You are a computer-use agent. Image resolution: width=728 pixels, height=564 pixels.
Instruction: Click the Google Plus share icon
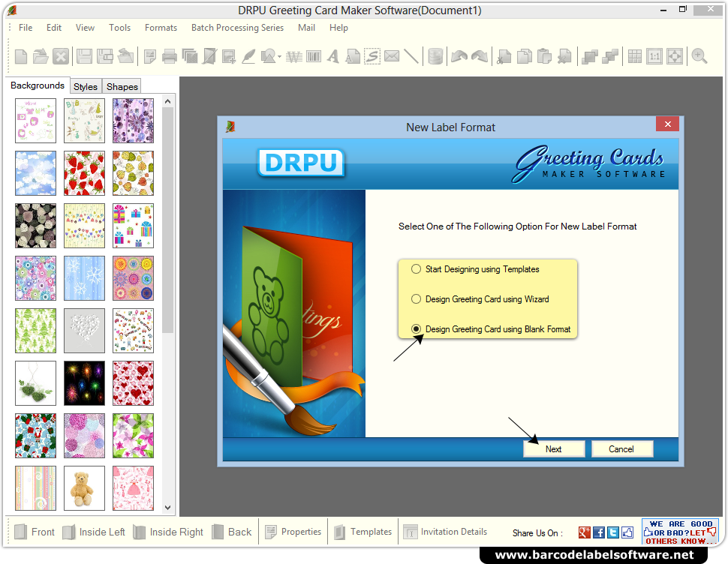pyautogui.click(x=585, y=532)
